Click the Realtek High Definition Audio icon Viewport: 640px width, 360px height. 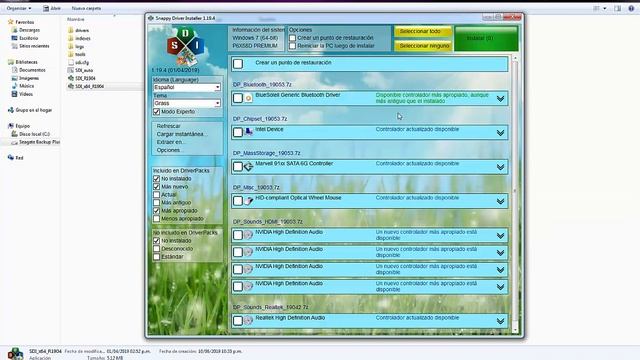[x=248, y=321]
